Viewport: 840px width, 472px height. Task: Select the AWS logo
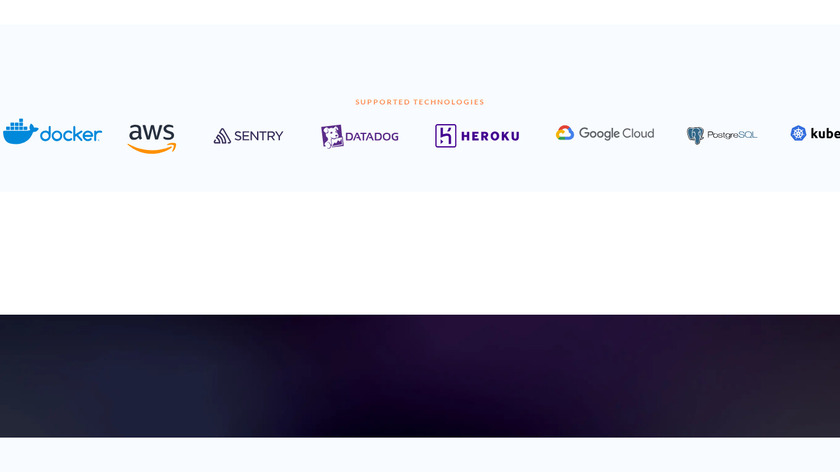pyautogui.click(x=152, y=139)
